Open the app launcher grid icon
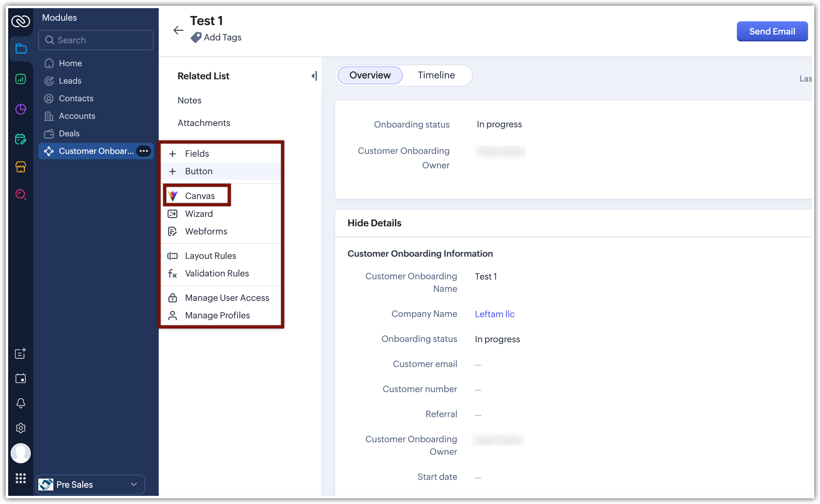 (21, 478)
